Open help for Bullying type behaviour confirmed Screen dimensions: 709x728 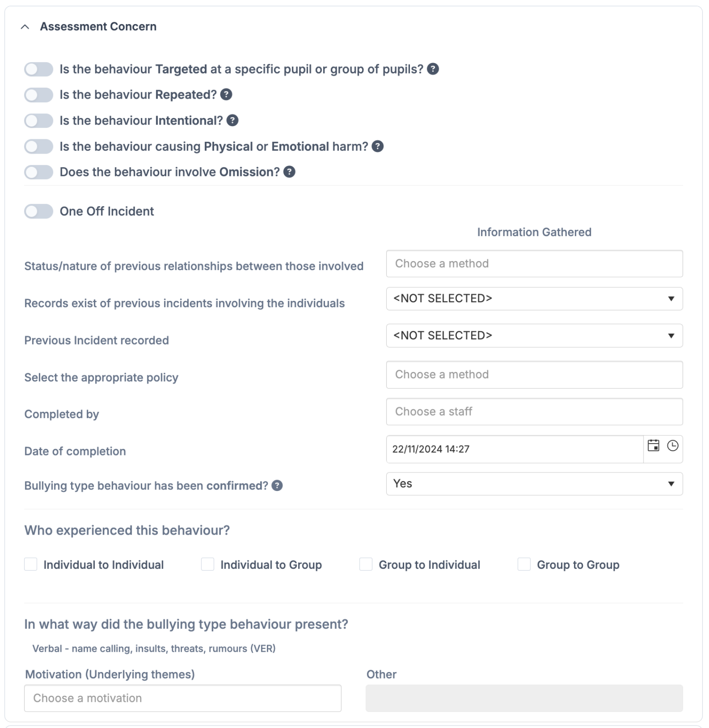pyautogui.click(x=277, y=485)
